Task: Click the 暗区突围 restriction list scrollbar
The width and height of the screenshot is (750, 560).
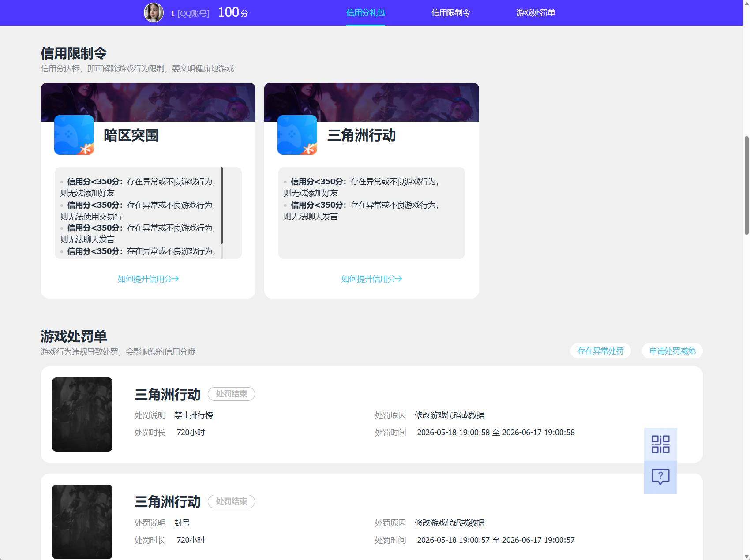Action: pyautogui.click(x=221, y=205)
